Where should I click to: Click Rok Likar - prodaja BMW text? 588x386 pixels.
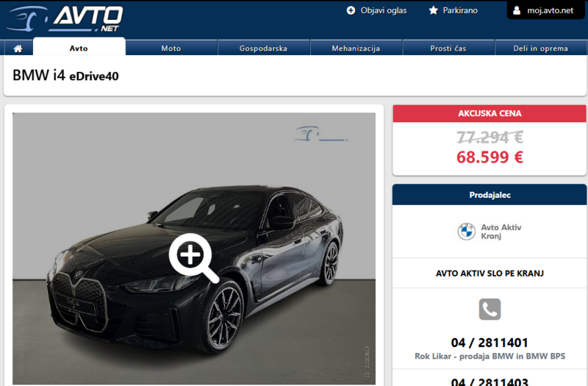point(490,356)
